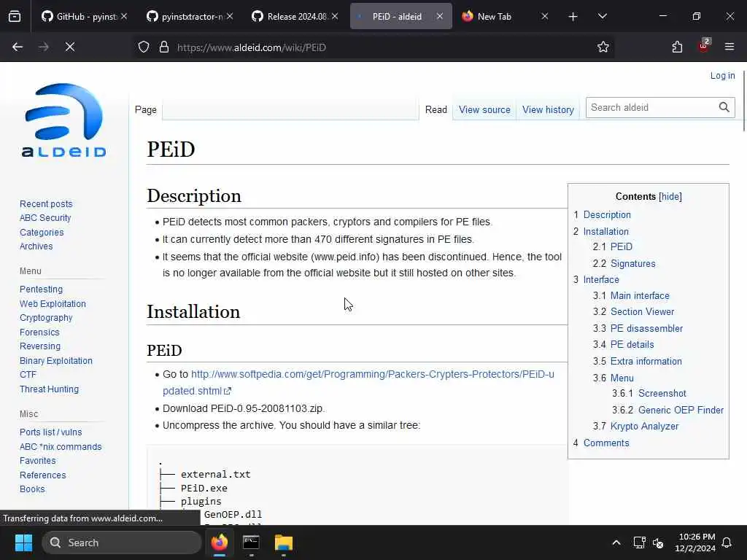The height and width of the screenshot is (560, 747).
Task: Open Reversing menu link
Action: [x=40, y=346]
